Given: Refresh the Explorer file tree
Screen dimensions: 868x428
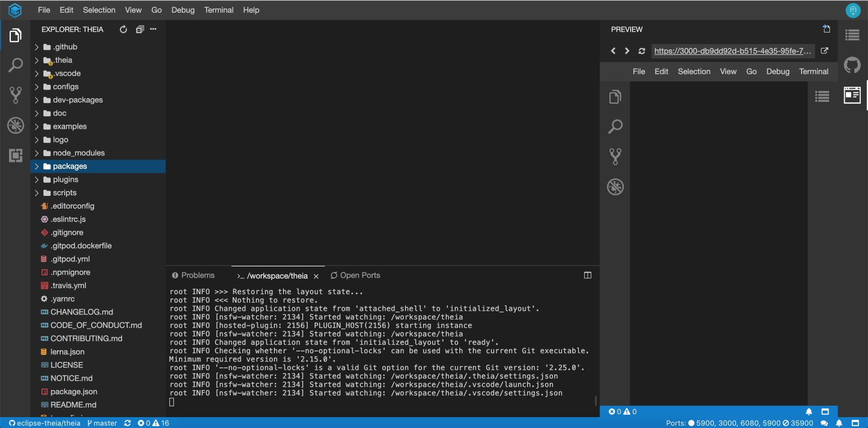Looking at the screenshot, I should pyautogui.click(x=123, y=29).
